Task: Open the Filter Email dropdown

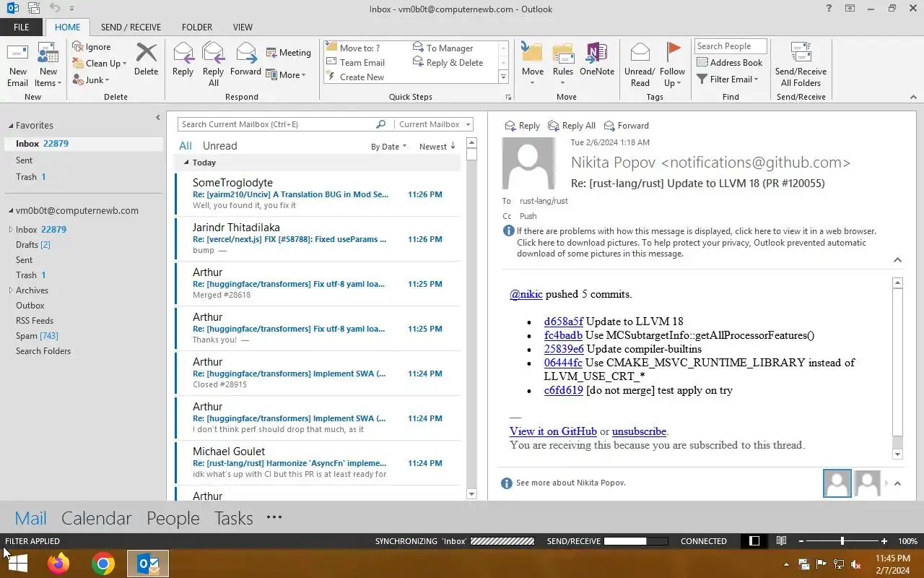Action: coord(728,79)
